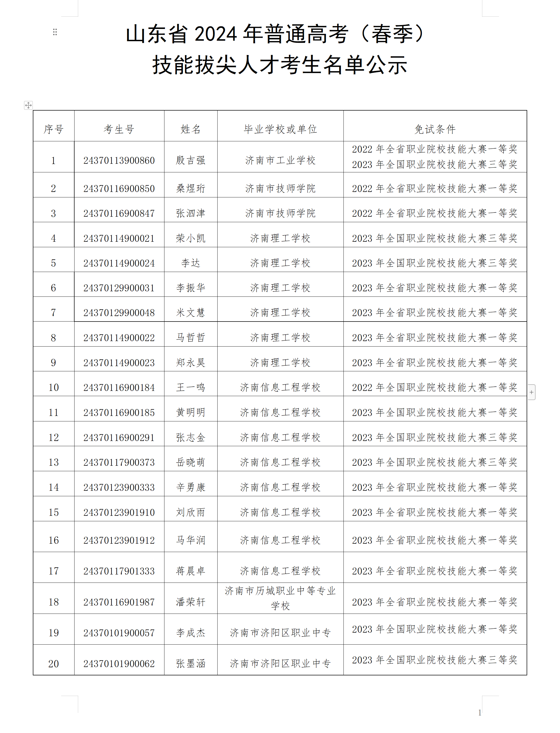This screenshot has width=560, height=733.
Task: Click the name 李振华
Action: 191,287
